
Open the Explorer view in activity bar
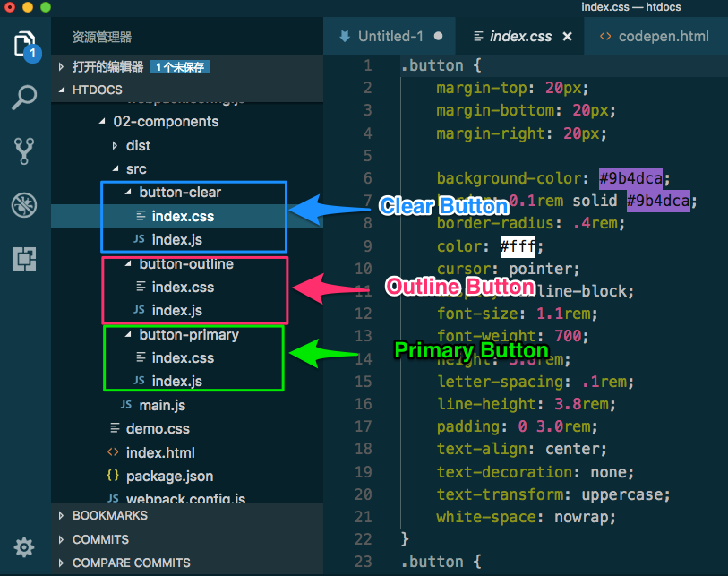26,46
